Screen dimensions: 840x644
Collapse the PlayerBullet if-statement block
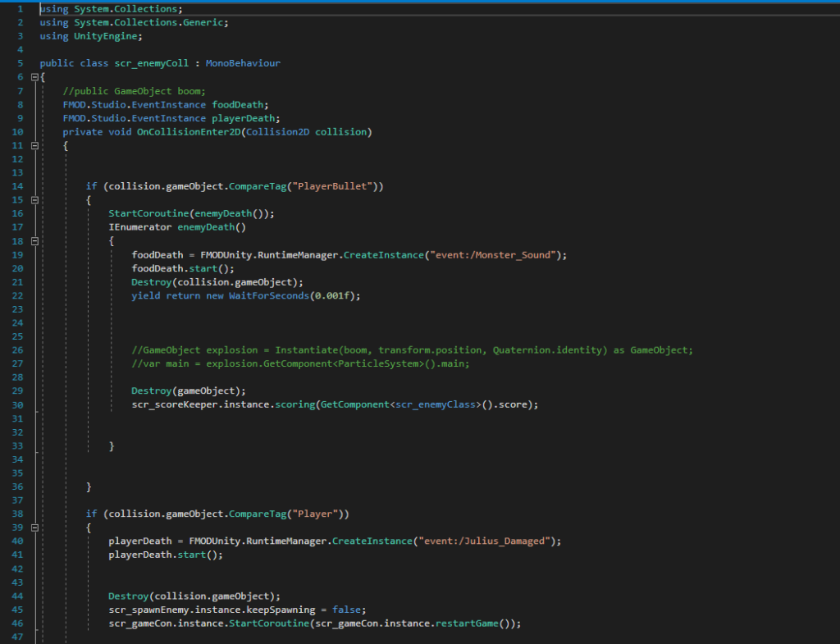pyautogui.click(x=34, y=200)
